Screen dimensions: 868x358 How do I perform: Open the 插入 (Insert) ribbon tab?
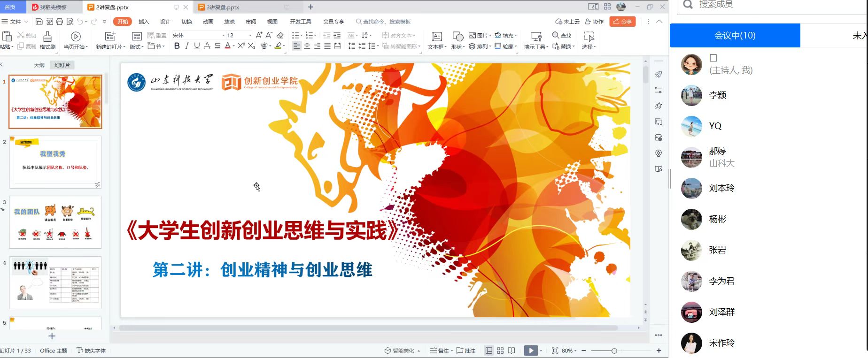tap(144, 22)
